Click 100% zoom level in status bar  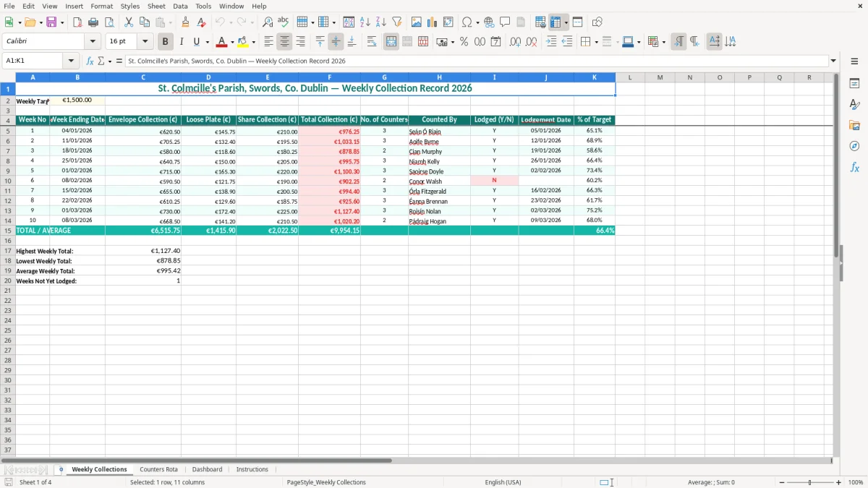856,482
